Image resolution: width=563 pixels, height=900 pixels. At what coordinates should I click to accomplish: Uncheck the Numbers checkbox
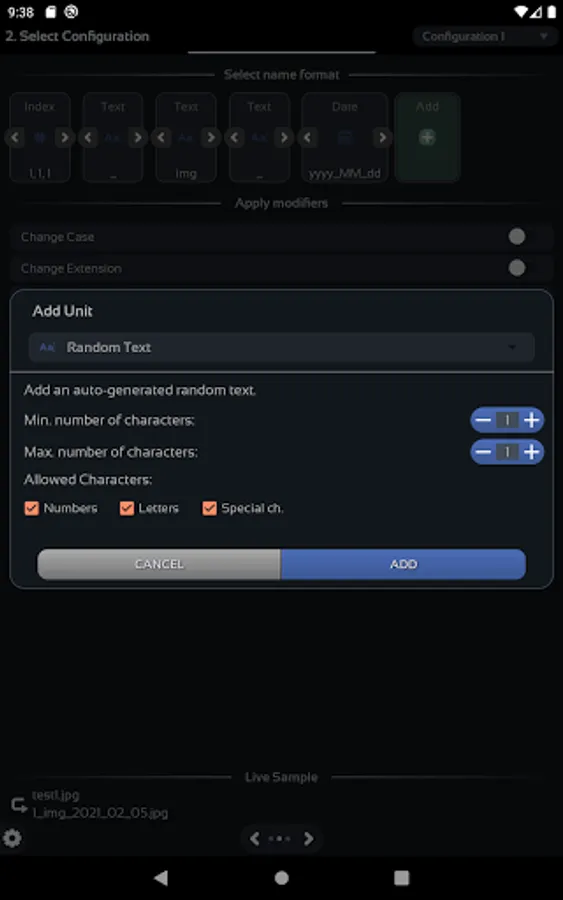(32, 508)
